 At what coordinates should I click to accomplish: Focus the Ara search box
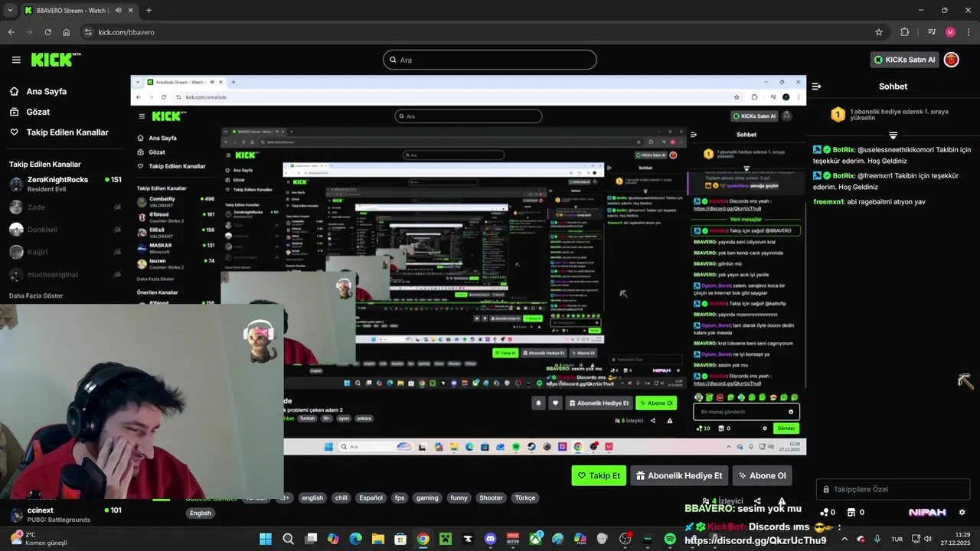(x=490, y=60)
